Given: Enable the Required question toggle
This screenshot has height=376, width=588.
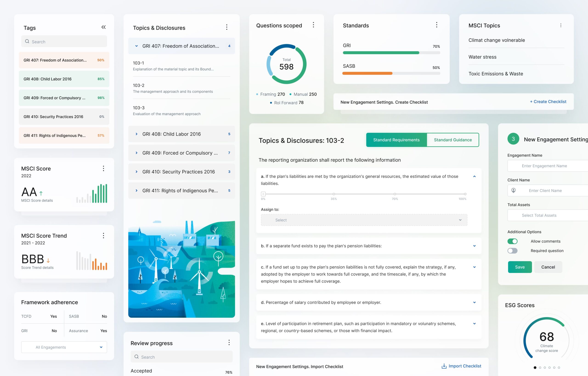Looking at the screenshot, I should (512, 251).
